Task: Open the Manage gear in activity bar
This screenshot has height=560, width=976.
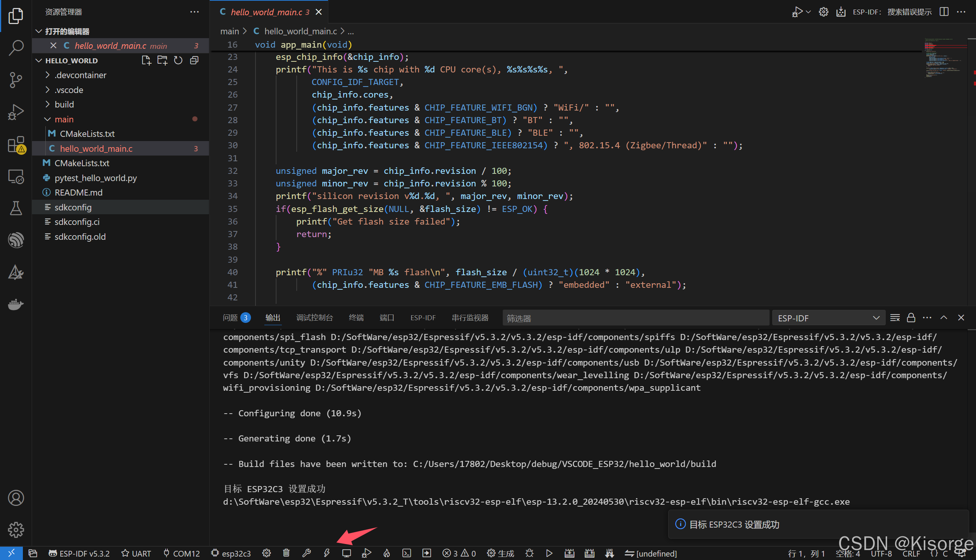Action: point(16,530)
